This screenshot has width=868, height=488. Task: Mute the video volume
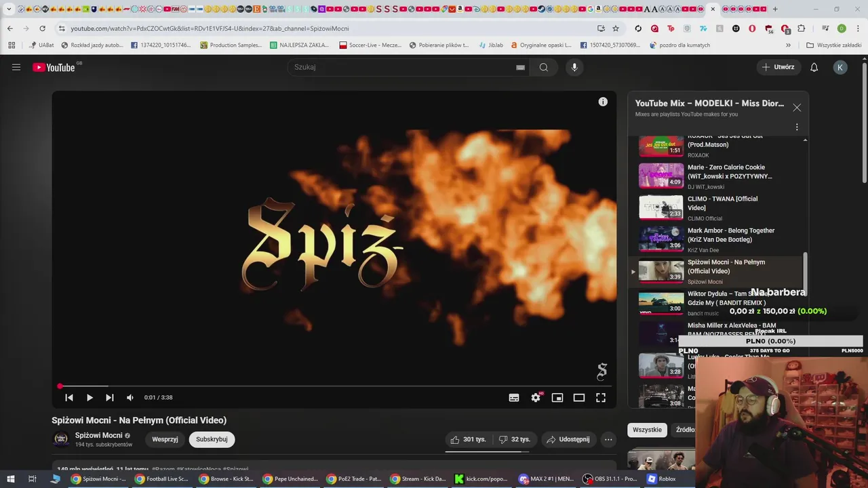(x=130, y=398)
